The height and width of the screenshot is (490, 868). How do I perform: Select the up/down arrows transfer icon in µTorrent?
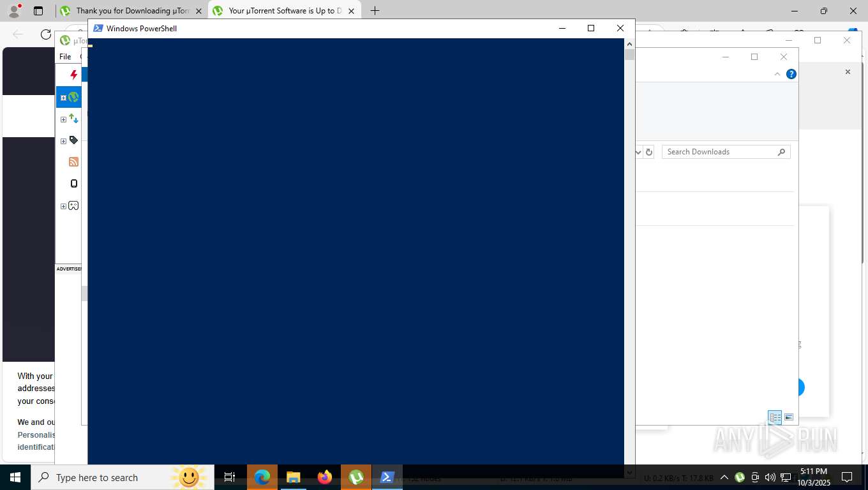pos(73,119)
